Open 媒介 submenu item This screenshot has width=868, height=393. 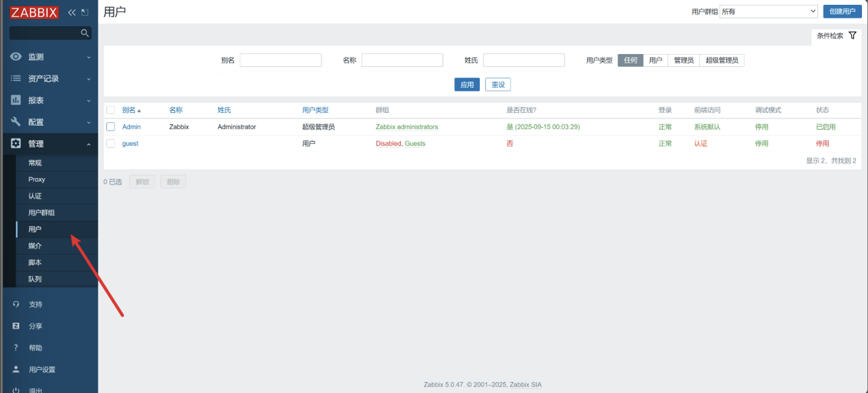pos(57,246)
